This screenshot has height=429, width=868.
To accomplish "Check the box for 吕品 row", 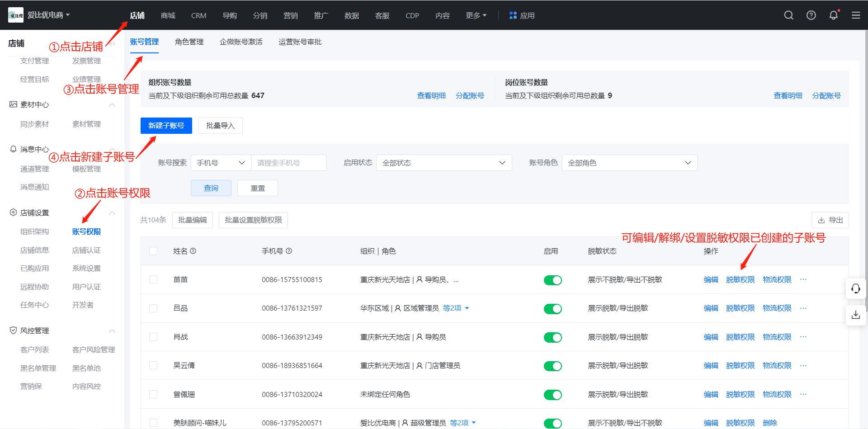I will coord(153,308).
